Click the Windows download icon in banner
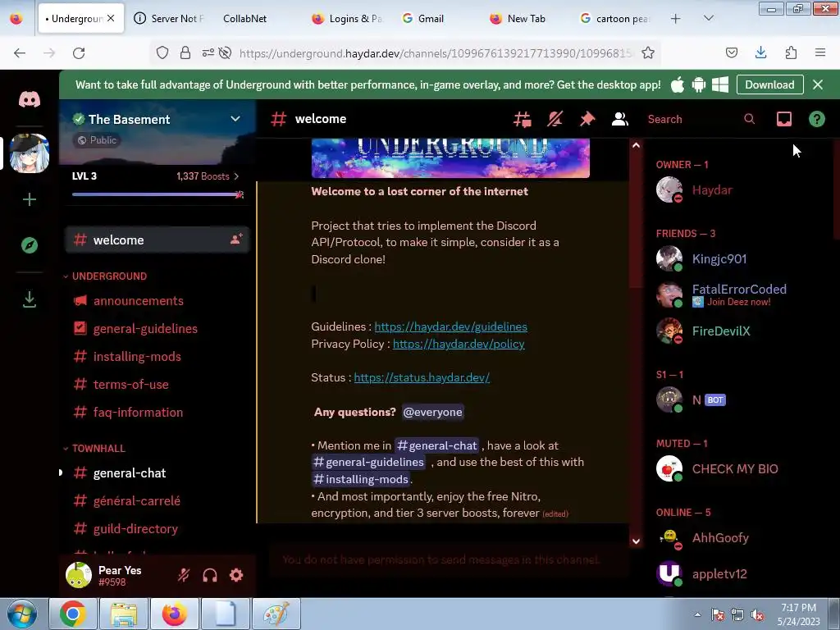The width and height of the screenshot is (840, 630). click(x=720, y=84)
